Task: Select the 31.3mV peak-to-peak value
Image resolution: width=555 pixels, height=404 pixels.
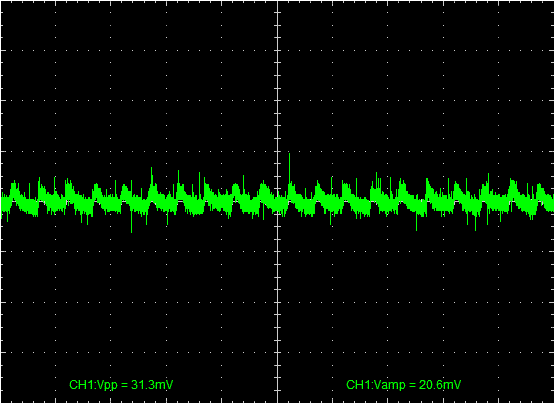Action: click(x=152, y=385)
